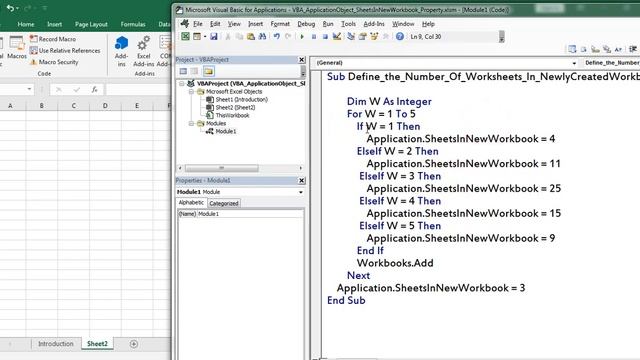640x360 pixels.
Task: Click the View Object icon in Project pane
Action: (x=195, y=71)
